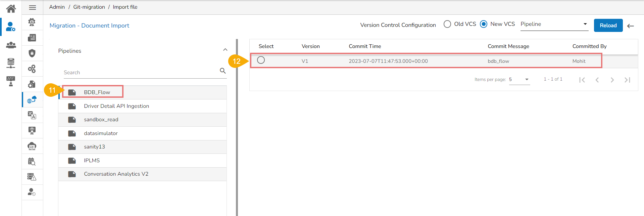The image size is (644, 216).
Task: Open the hamburger menu icon
Action: click(x=33, y=7)
